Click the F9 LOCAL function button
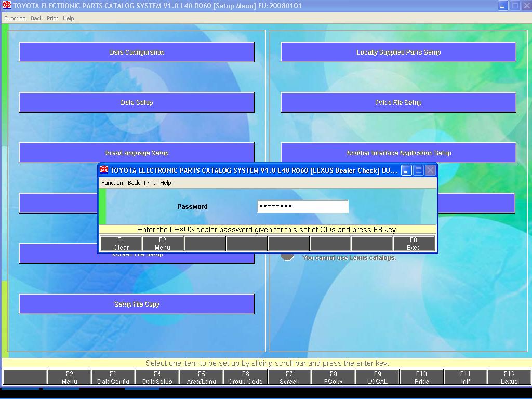The height and width of the screenshot is (399, 532). [x=377, y=377]
